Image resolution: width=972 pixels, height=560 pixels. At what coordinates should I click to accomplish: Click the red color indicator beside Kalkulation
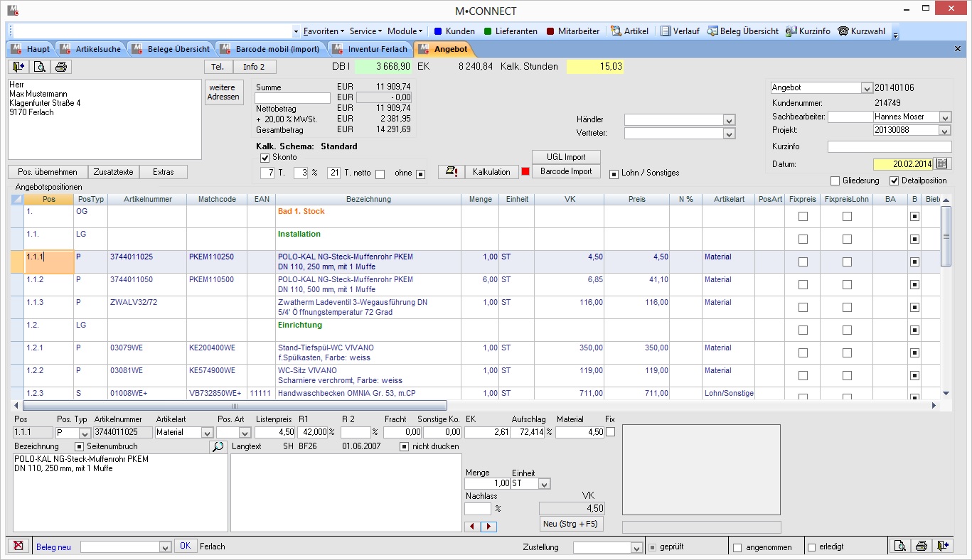coord(525,172)
